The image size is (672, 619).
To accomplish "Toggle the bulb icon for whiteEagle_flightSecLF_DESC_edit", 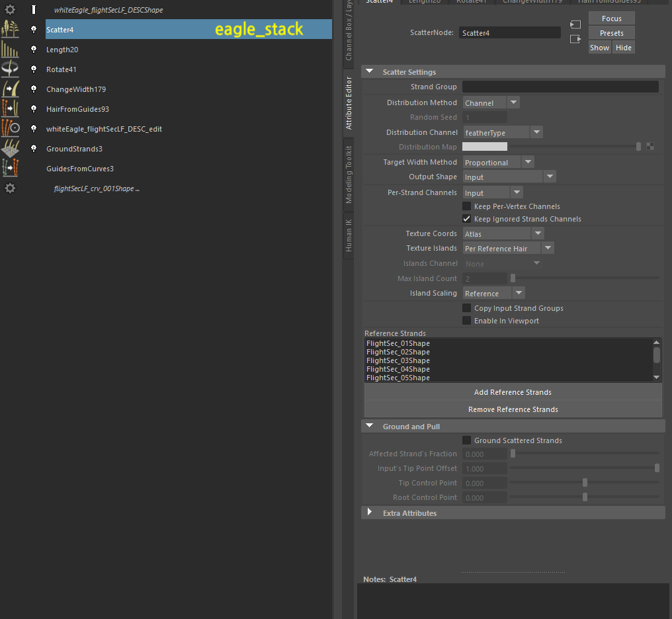I will tap(34, 128).
